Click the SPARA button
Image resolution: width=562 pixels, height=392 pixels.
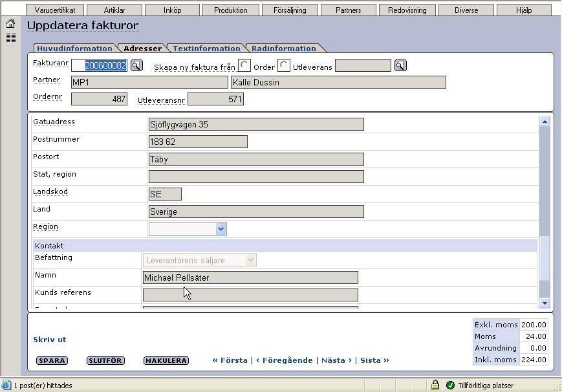(x=52, y=360)
